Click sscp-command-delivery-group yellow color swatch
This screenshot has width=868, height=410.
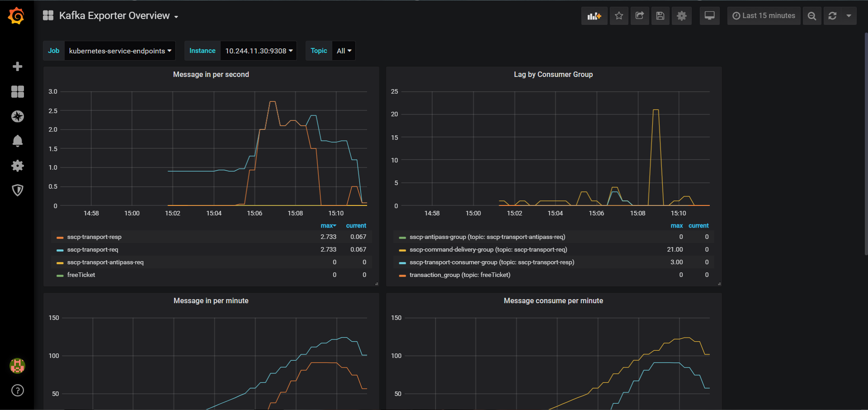(402, 250)
